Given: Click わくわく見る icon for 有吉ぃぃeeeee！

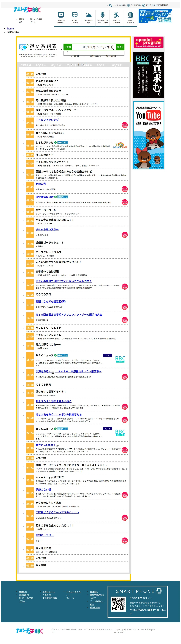Looking at the screenshot, I should [125, 450].
